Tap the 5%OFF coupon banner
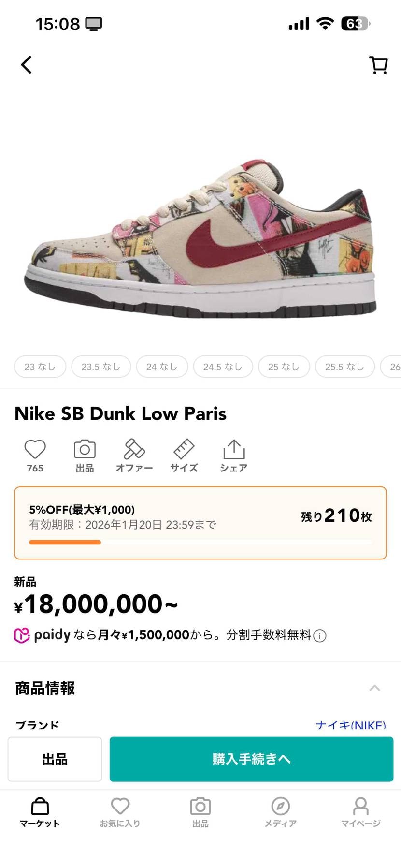Viewport: 401px width, 868px height. point(200,523)
